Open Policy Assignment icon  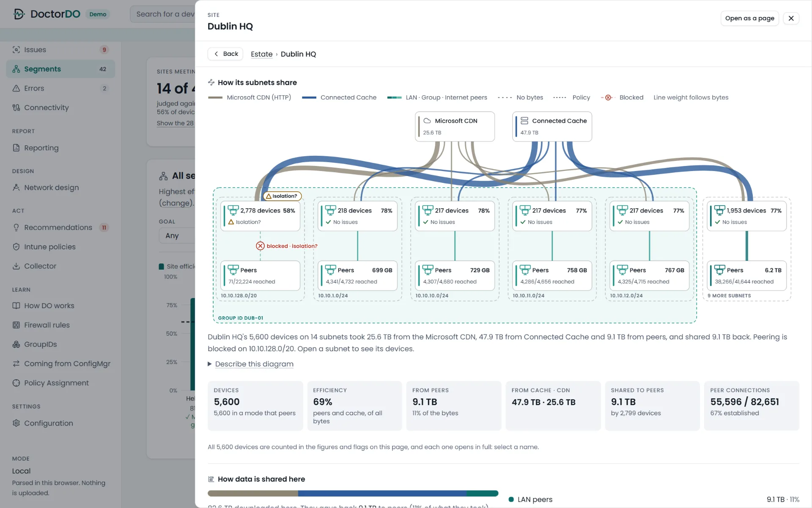click(16, 383)
